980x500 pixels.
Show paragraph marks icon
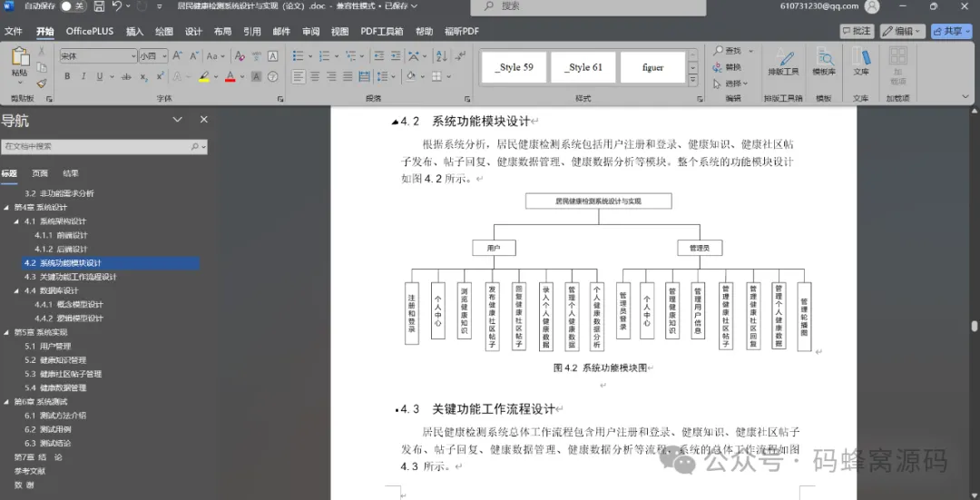tap(461, 55)
